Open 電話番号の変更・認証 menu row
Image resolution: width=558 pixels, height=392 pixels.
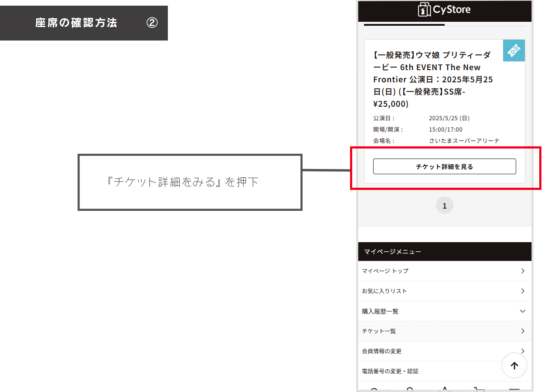(445, 371)
